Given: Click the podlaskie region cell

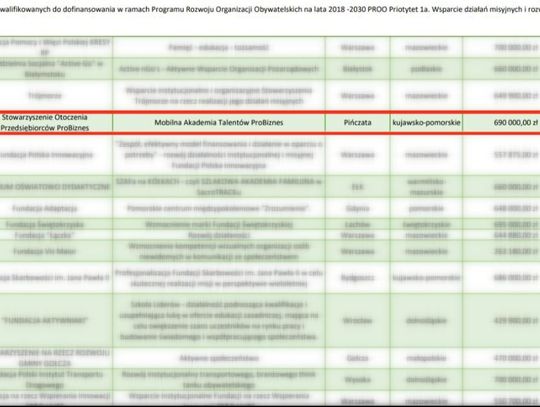Looking at the screenshot, I should pos(426,69).
